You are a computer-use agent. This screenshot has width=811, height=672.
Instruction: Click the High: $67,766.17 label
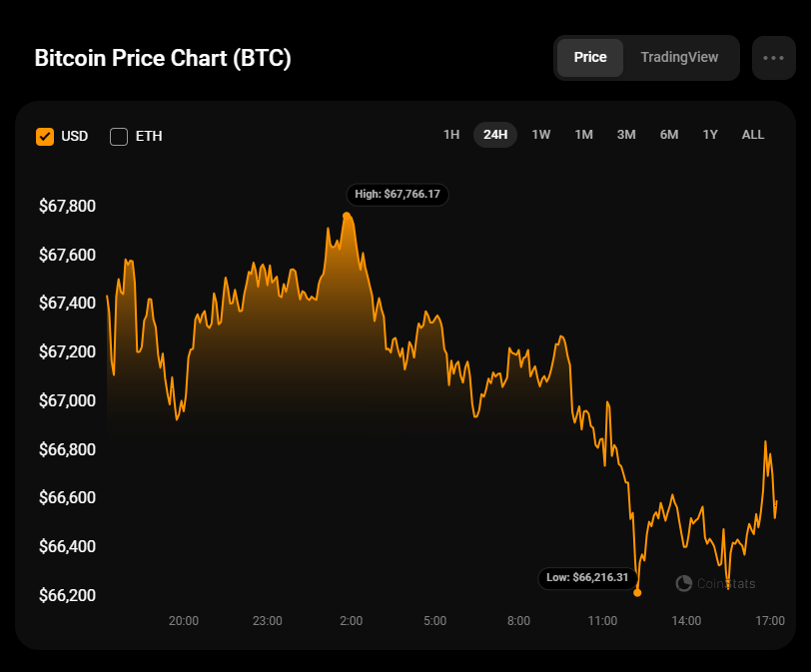[398, 194]
